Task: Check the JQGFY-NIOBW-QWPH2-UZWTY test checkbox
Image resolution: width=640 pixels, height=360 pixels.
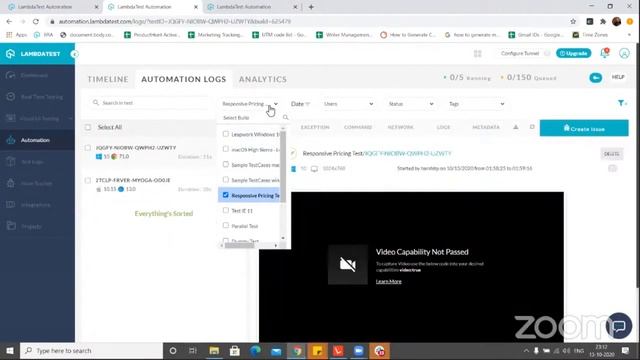Action: pos(88,148)
